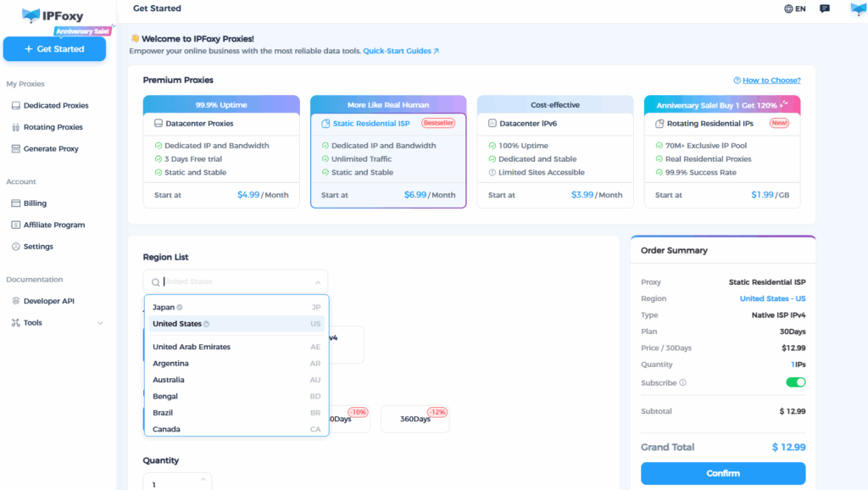Viewport: 868px width, 490px height.
Task: Select the 360Days plan option
Action: (415, 419)
